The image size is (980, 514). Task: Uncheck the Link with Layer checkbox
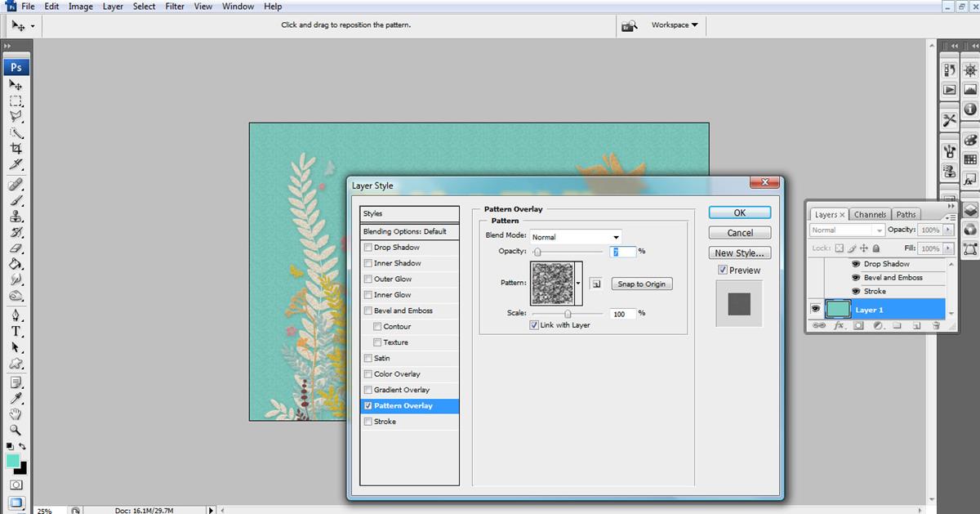535,325
